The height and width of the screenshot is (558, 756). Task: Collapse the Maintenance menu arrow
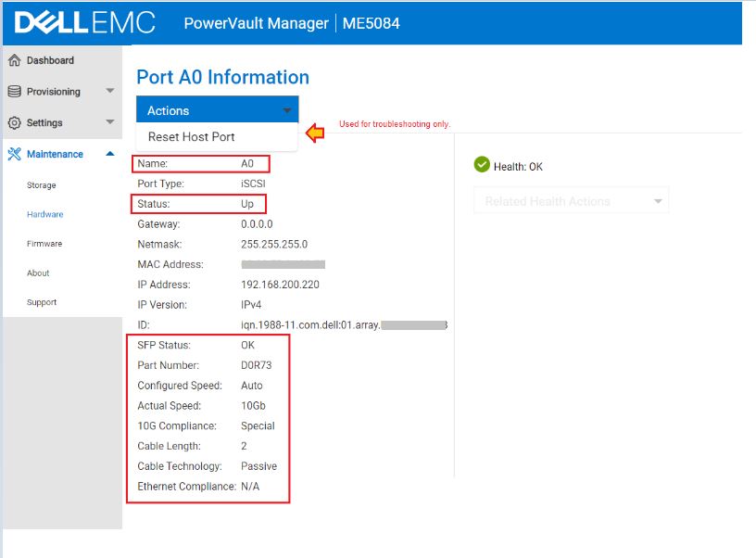point(109,154)
